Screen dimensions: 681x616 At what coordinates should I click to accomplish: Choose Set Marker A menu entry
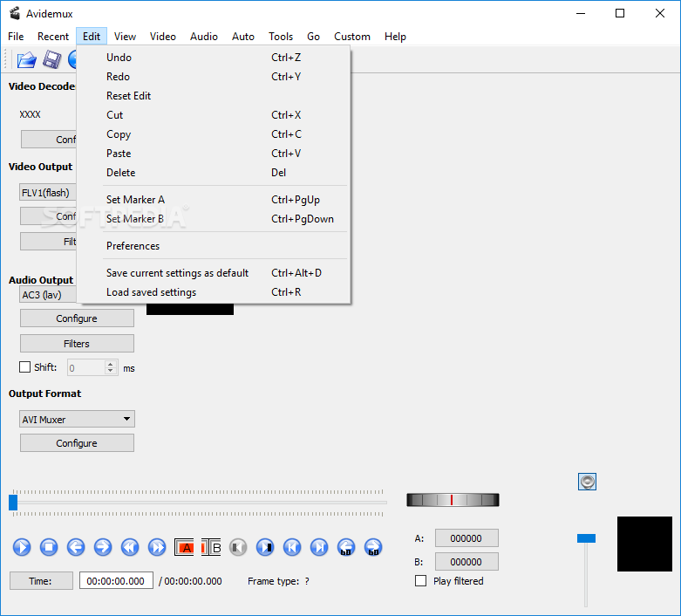coord(214,200)
